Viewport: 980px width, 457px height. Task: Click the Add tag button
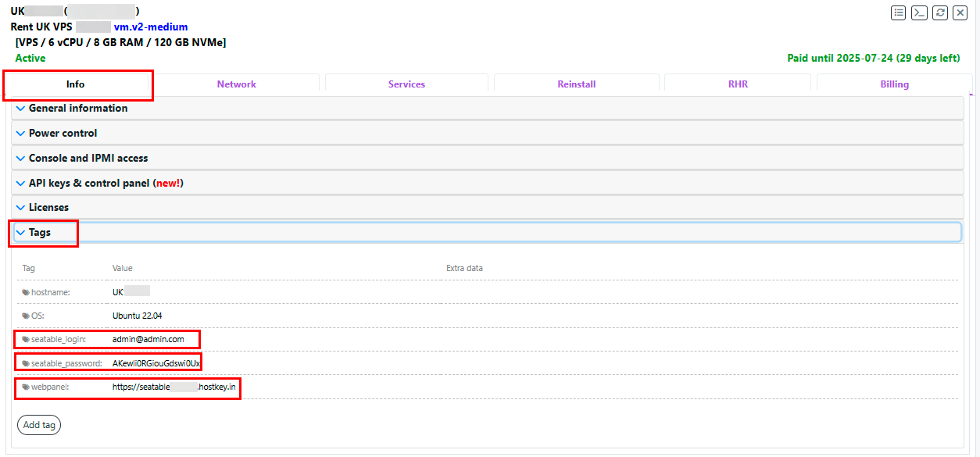[x=39, y=425]
